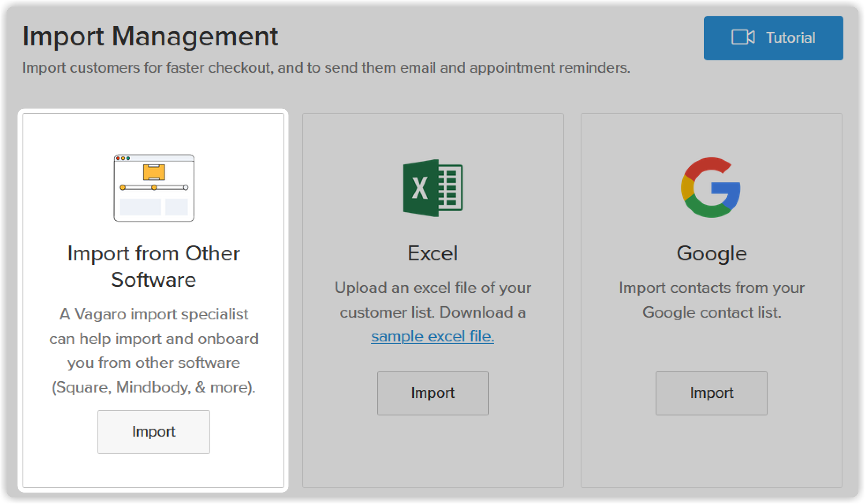This screenshot has width=865, height=504.
Task: Click the 'Import customers for faster checkout' subtitle
Action: point(327,68)
